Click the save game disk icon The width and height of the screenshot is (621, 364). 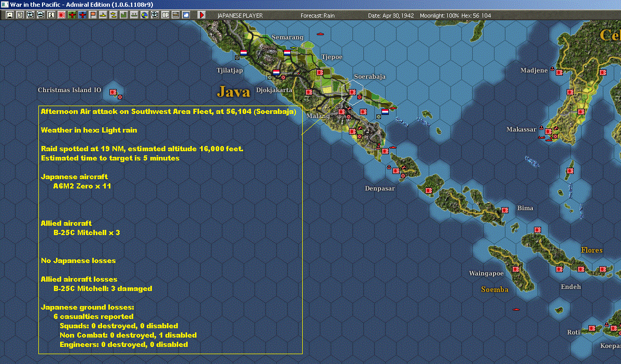pos(10,15)
